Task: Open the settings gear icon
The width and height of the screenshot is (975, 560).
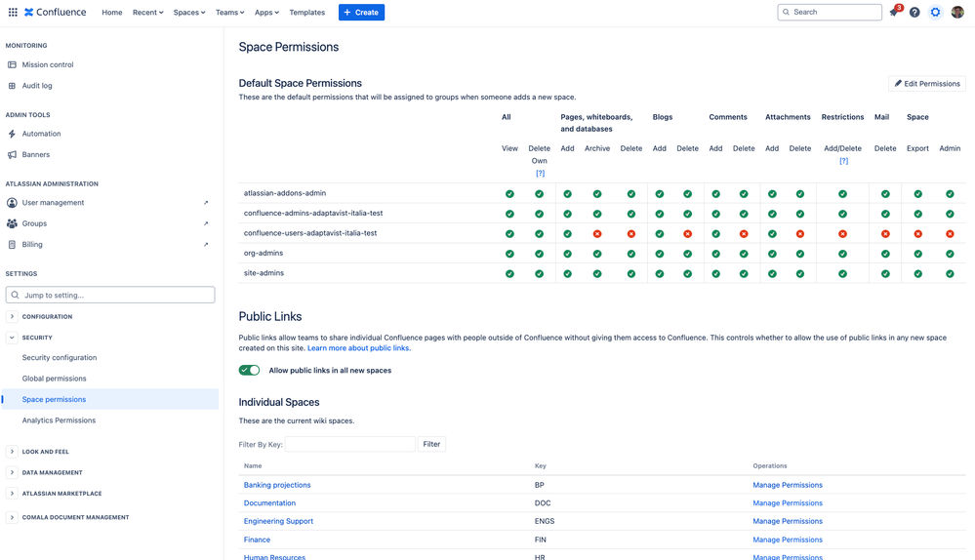Action: click(935, 12)
